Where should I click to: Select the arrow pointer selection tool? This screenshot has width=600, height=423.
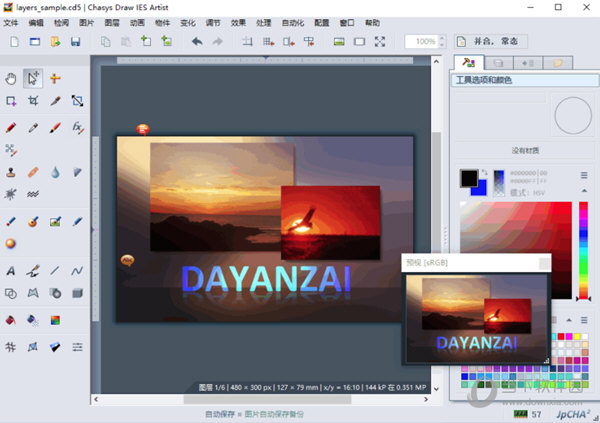tap(33, 78)
